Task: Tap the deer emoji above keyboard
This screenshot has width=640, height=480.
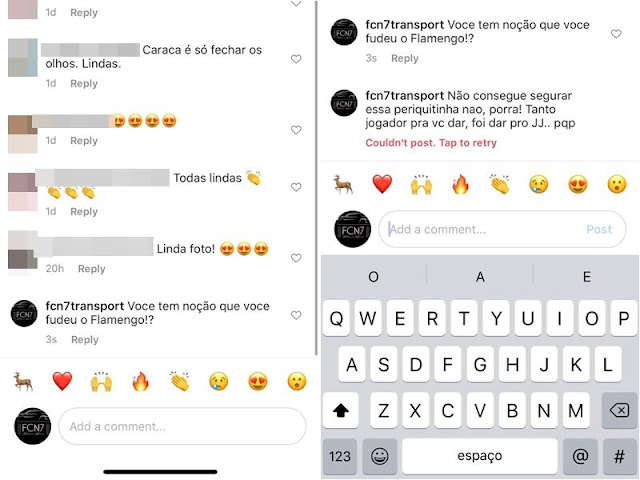Action: click(x=343, y=184)
